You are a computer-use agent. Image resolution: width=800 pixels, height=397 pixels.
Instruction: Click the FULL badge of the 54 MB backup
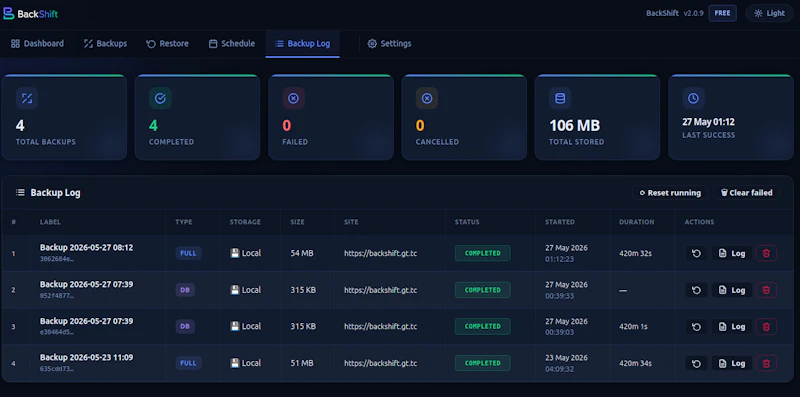click(x=188, y=253)
